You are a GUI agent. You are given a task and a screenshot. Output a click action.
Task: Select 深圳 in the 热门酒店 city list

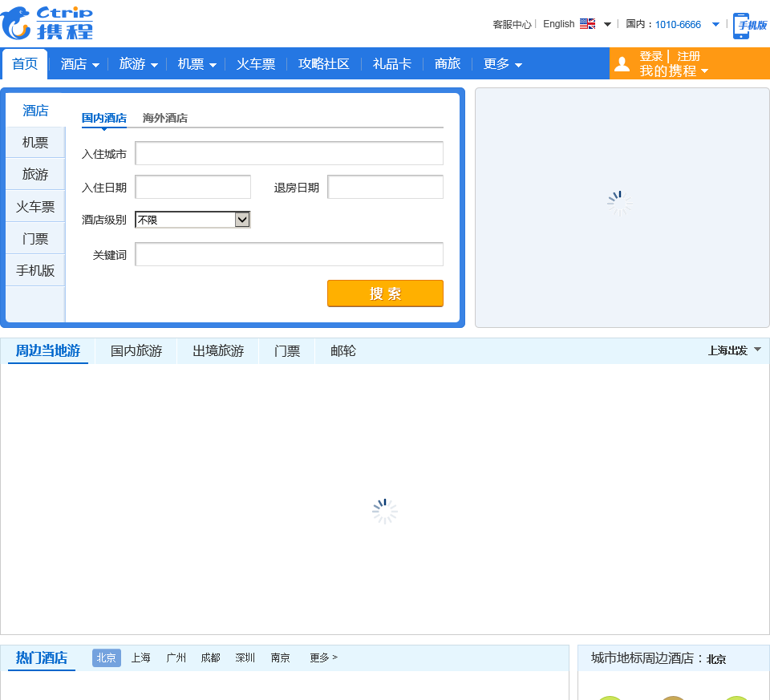[x=245, y=658]
